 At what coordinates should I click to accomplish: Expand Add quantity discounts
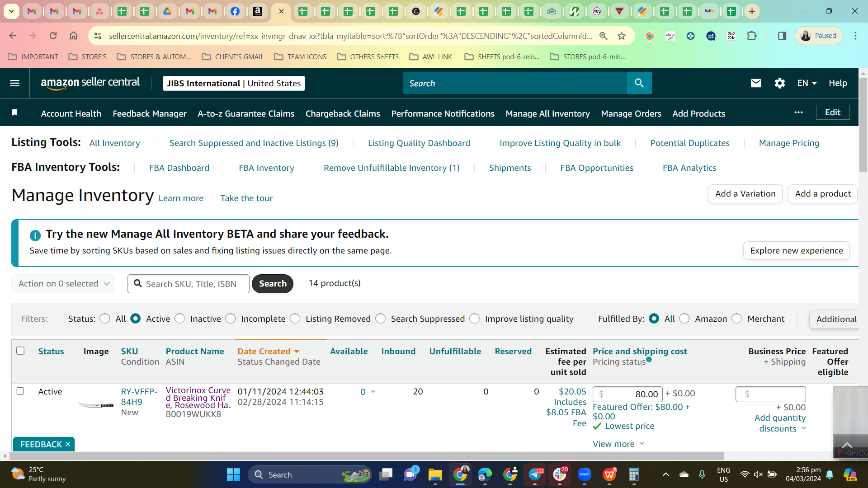pos(780,423)
